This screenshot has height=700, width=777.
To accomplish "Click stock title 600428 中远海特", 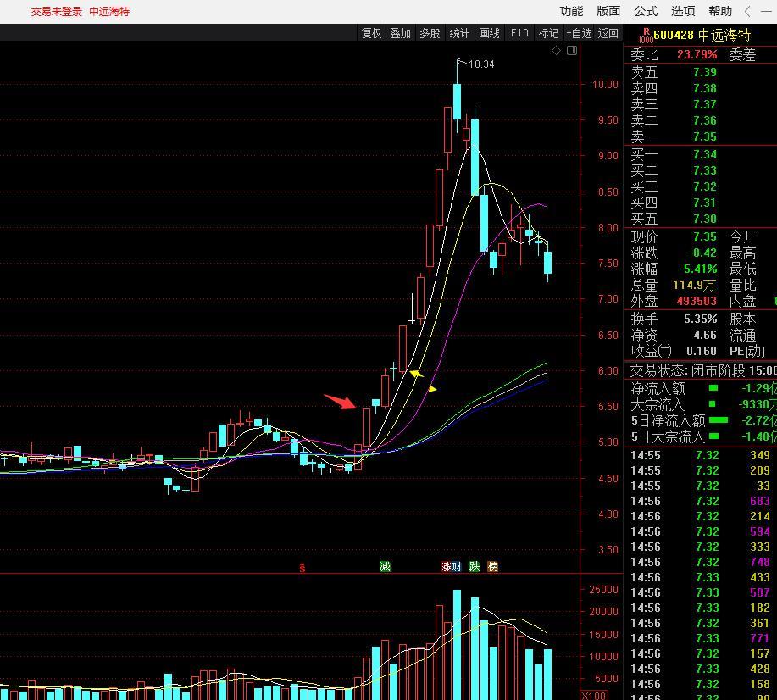I will click(702, 36).
